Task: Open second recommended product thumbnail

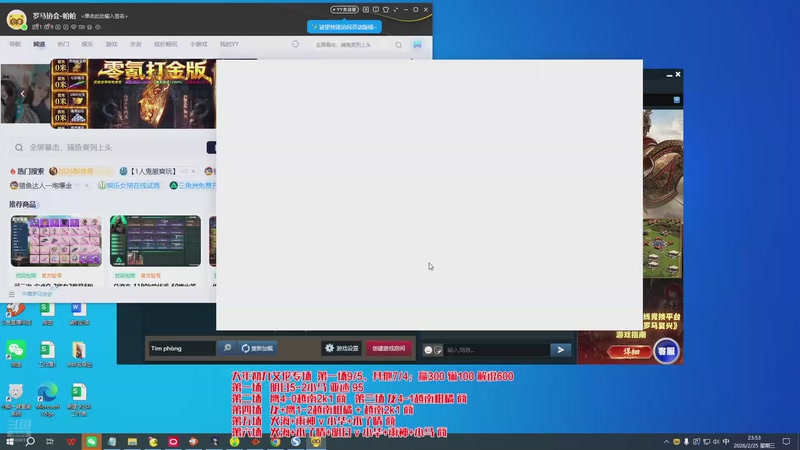Action: tap(155, 241)
